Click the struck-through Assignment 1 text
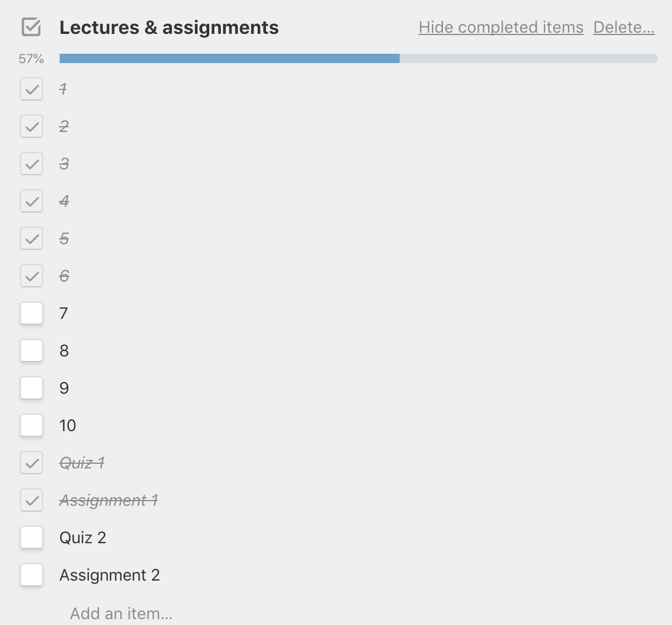The height and width of the screenshot is (625, 672). point(109,501)
